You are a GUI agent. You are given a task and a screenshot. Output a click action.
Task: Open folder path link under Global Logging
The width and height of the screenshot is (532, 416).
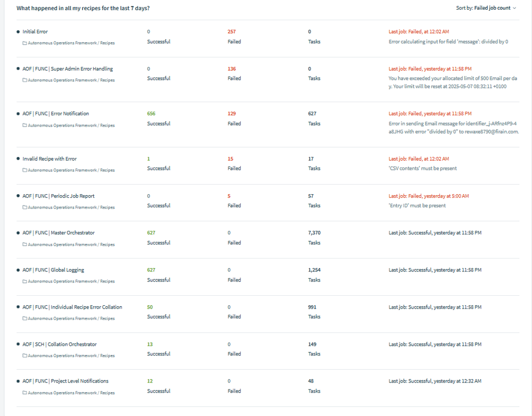click(71, 281)
